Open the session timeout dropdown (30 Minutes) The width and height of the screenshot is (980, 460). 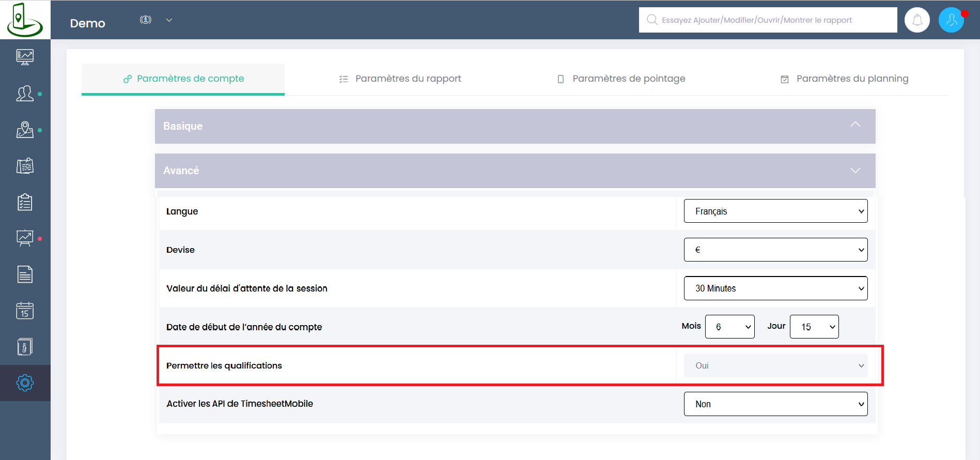coord(775,288)
